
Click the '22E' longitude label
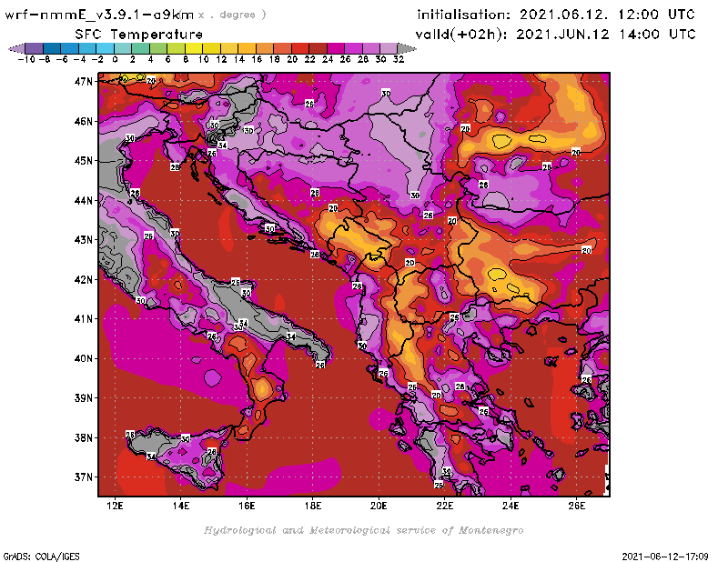(x=444, y=506)
